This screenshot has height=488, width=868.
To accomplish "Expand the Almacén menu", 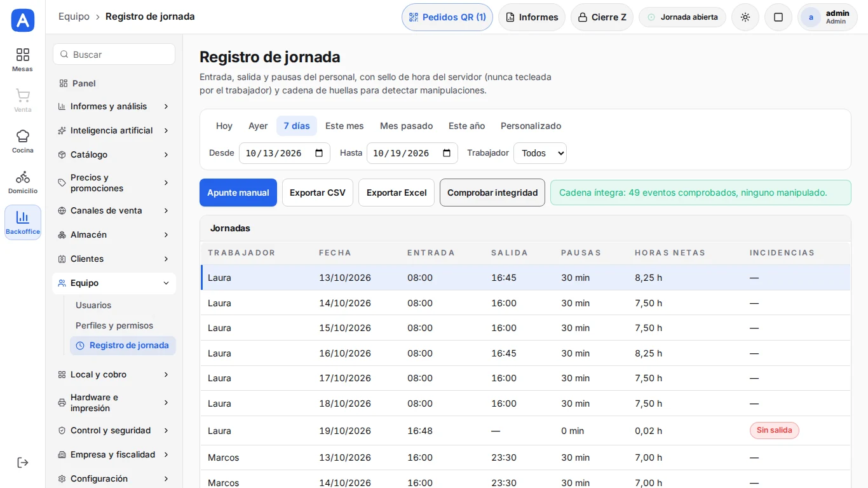I will [x=114, y=234].
